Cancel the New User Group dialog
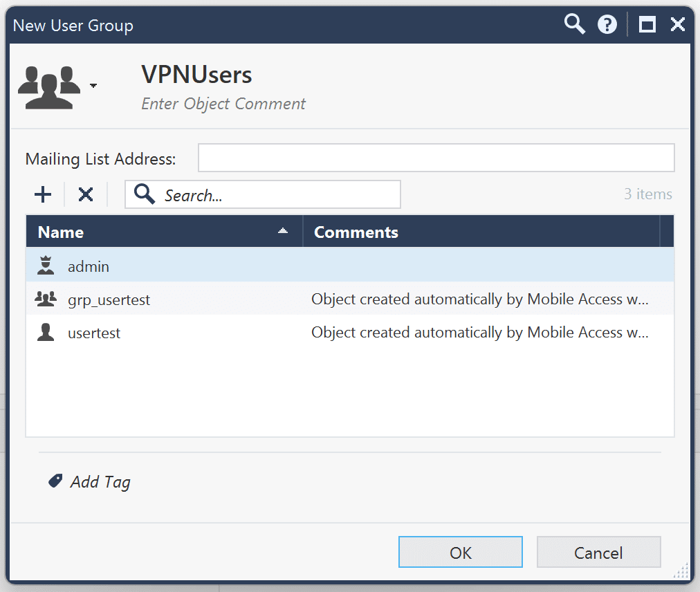 tap(598, 553)
